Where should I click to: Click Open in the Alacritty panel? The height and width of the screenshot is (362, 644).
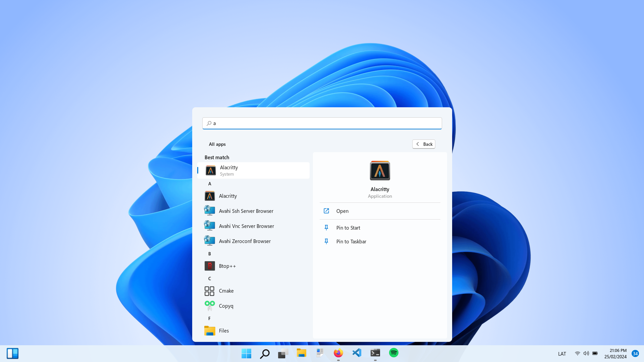click(x=342, y=211)
